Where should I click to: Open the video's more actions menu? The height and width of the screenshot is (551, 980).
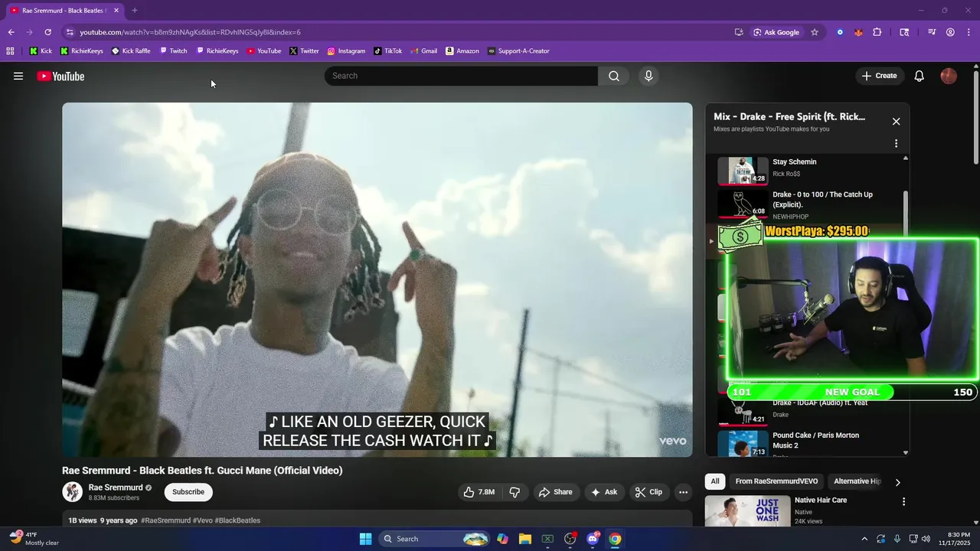[x=684, y=492]
